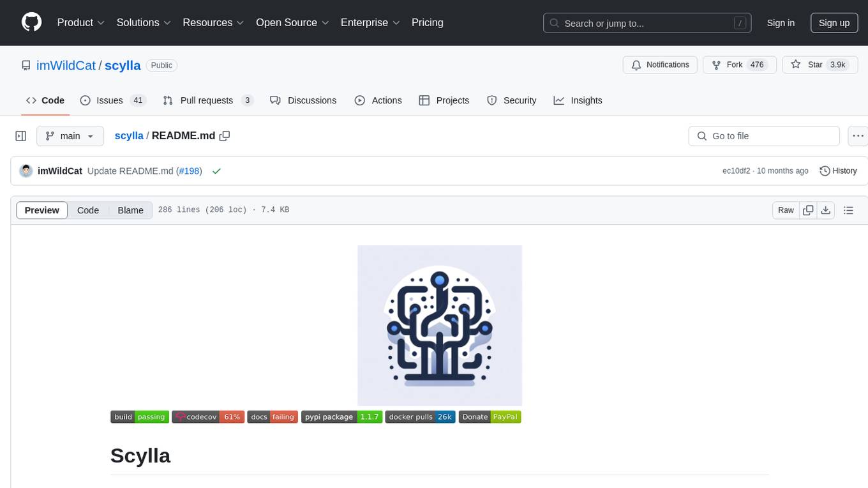Focus the Search or jump to field
The width and height of the screenshot is (868, 488).
tap(647, 23)
